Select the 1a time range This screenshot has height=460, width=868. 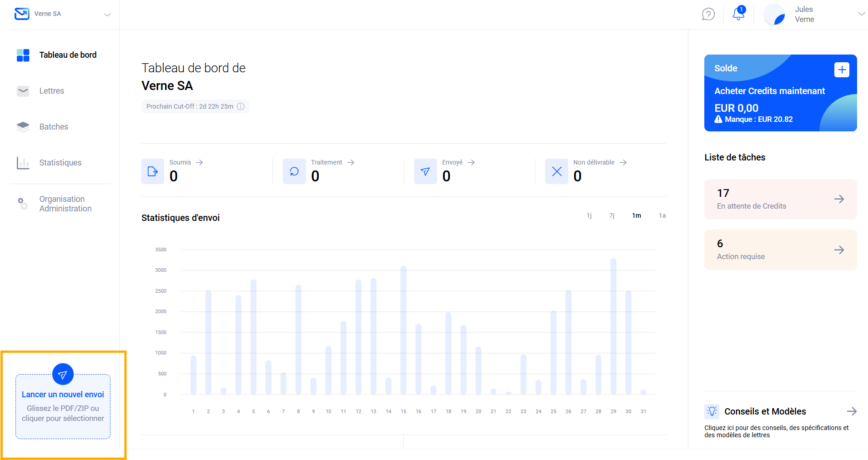click(662, 215)
